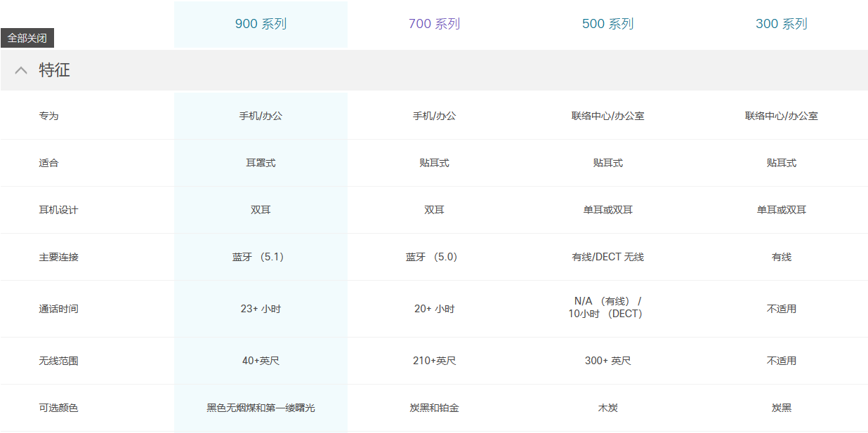Click 不适用 in the 通话时间 row
Screen dimensions: 868x433
pos(781,309)
